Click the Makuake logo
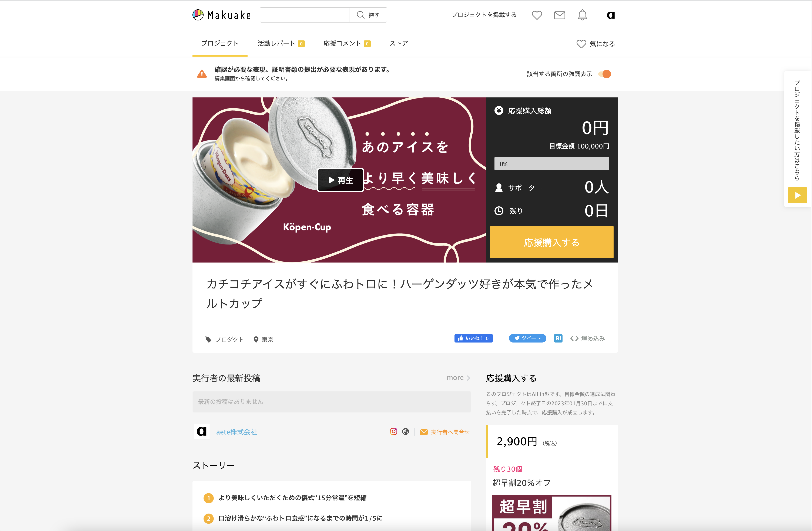The width and height of the screenshot is (812, 531). [x=222, y=15]
